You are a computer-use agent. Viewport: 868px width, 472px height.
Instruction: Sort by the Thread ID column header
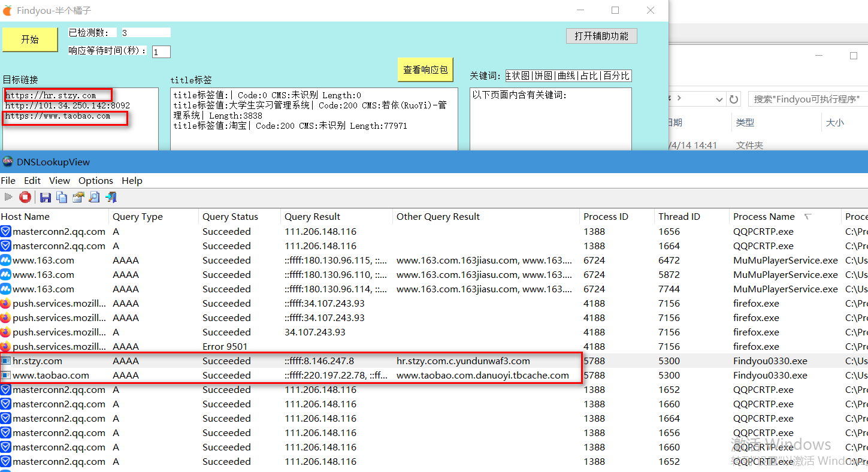[692, 217]
